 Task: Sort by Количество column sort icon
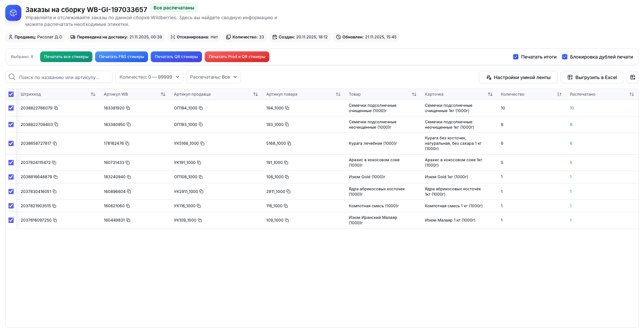tap(559, 94)
